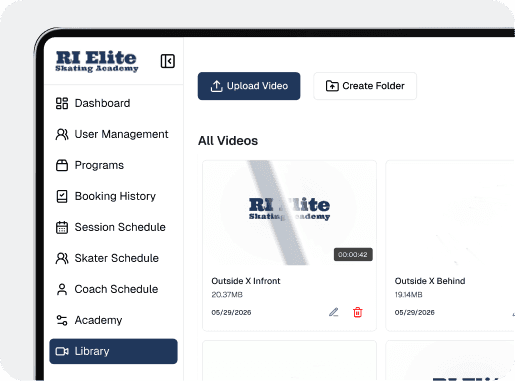Open Coach Schedule
Image resolution: width=515 pixels, height=381 pixels.
click(x=113, y=289)
